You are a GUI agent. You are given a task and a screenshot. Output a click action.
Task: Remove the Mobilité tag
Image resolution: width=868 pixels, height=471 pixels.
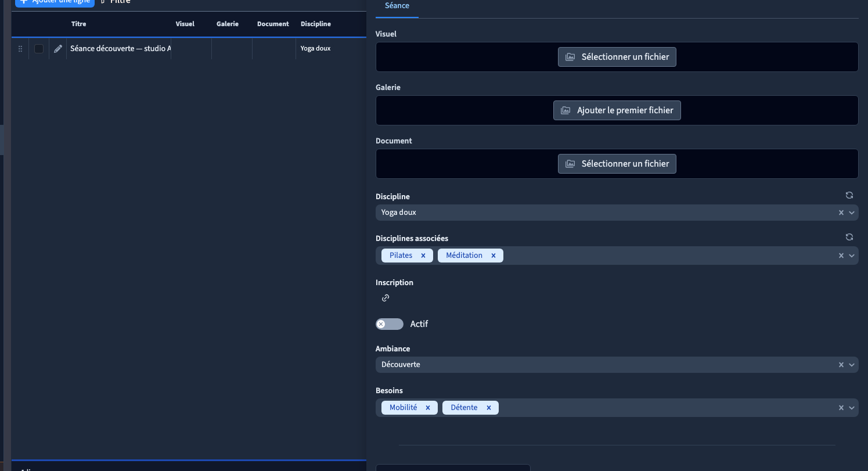(428, 408)
